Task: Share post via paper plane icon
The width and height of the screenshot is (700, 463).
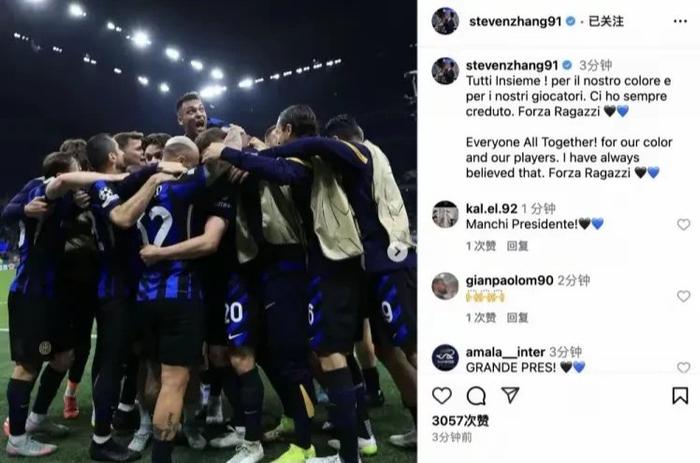Action: (510, 395)
